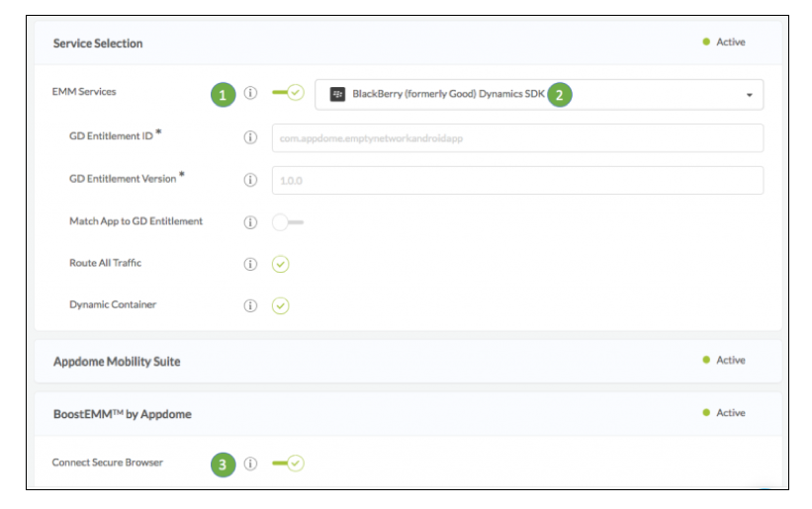Open info icon for Match App to GD Entitlement
This screenshot has height=509, width=812.
(x=250, y=222)
